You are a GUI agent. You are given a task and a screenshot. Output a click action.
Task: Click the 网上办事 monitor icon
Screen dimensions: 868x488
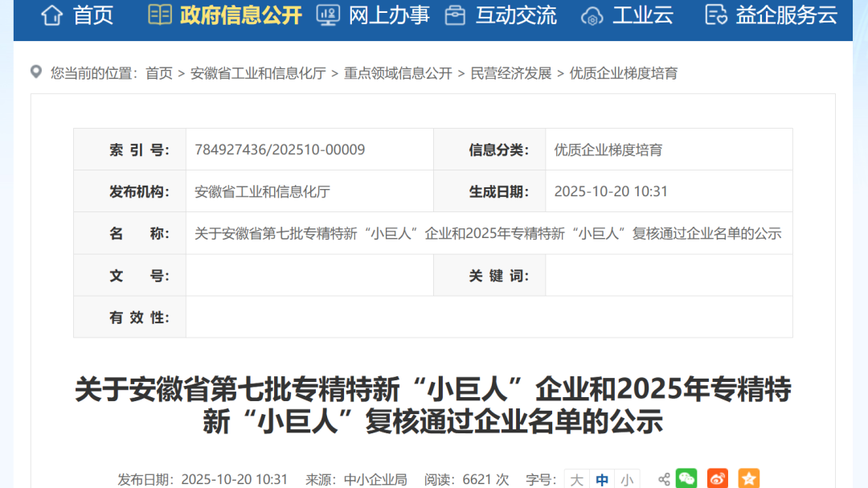(x=328, y=14)
